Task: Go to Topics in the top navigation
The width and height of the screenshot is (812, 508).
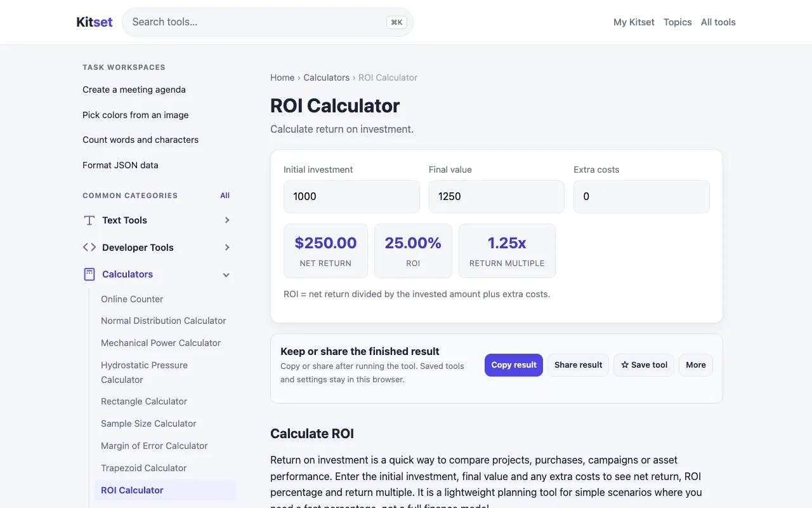Action: pyautogui.click(x=678, y=22)
